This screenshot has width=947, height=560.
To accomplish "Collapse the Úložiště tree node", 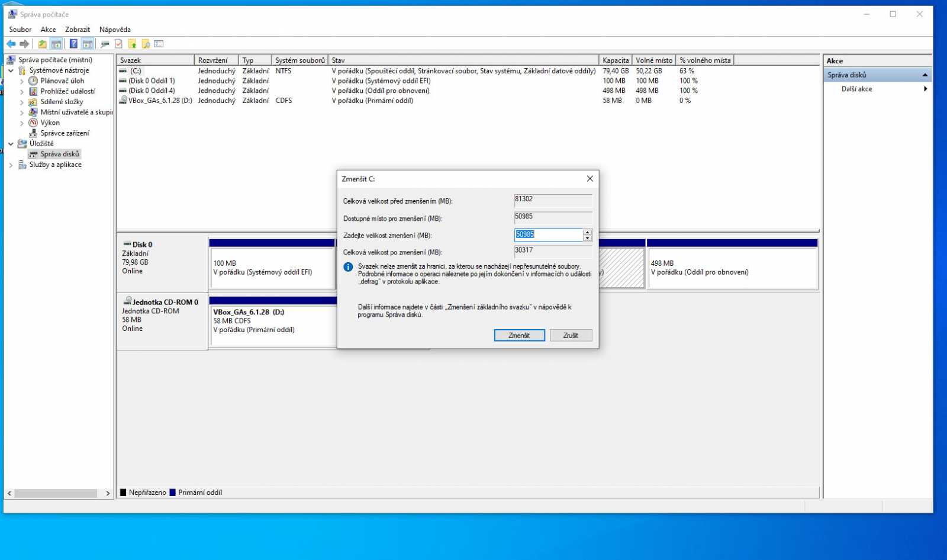I will [x=11, y=144].
